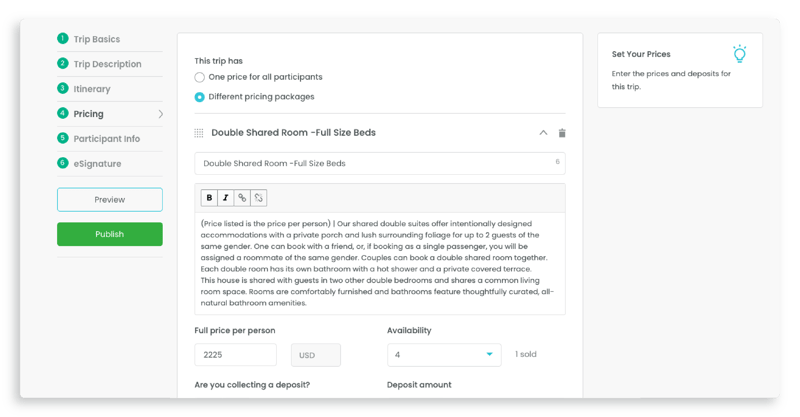Click the lightbulb tip icon

739,54
